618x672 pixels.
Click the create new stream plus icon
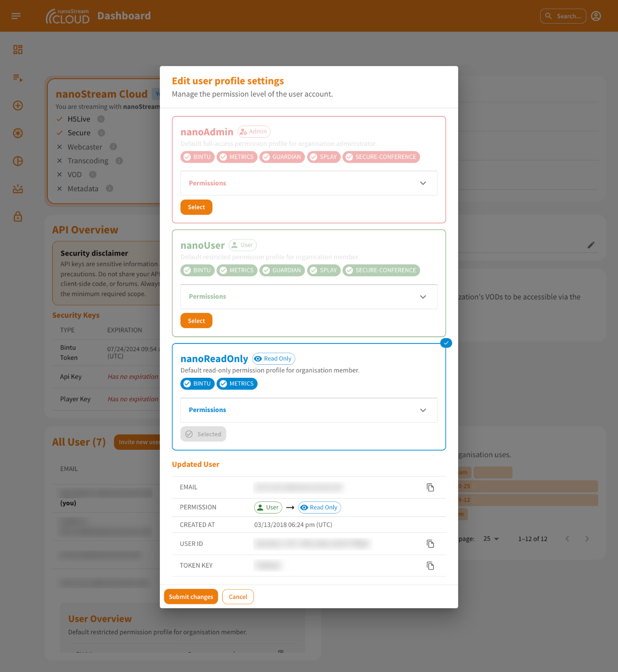click(18, 105)
